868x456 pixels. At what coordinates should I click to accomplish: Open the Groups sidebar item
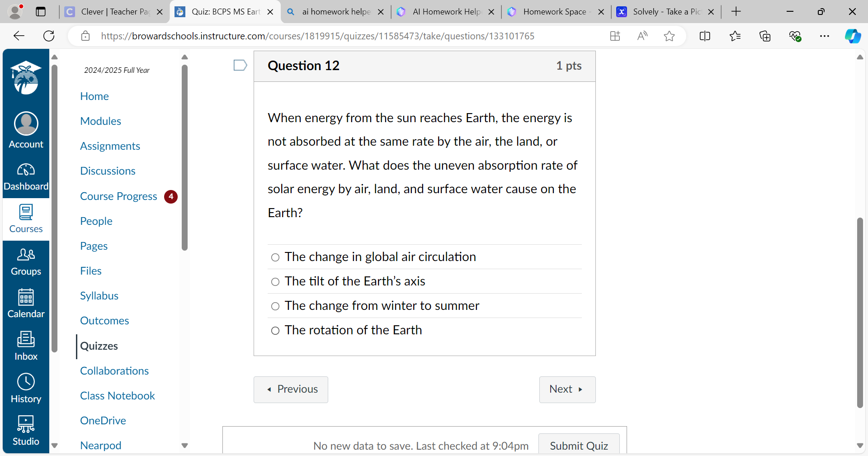pyautogui.click(x=26, y=262)
